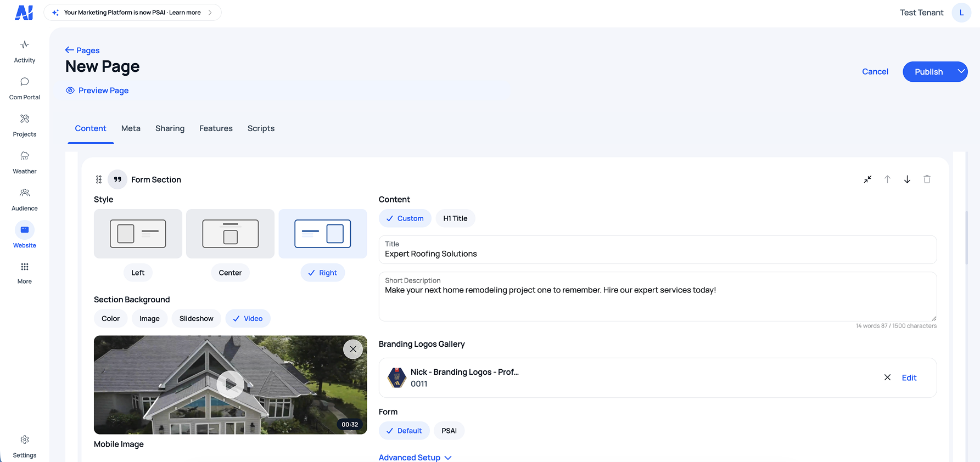
Task: Open the Publish dropdown arrow
Action: click(961, 71)
